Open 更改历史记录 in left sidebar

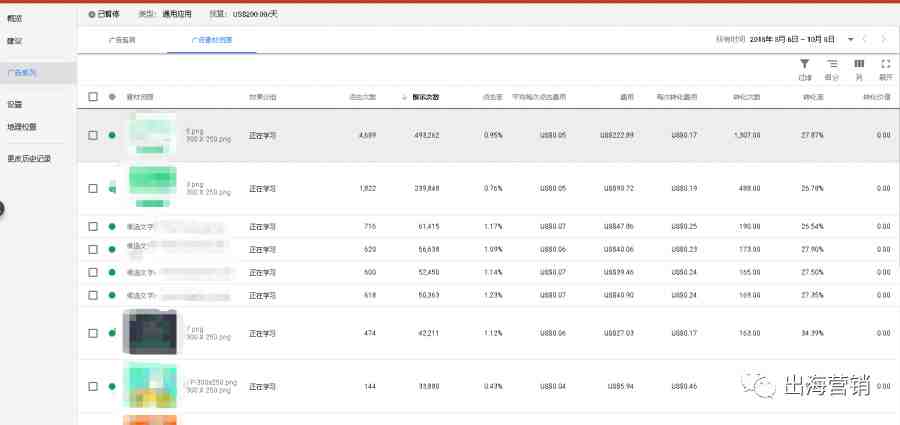click(x=29, y=159)
